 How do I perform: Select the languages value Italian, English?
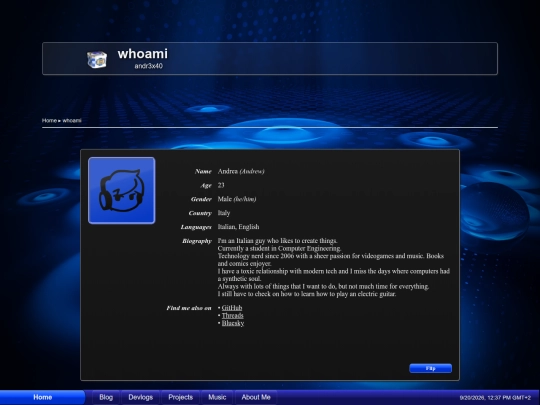(238, 227)
